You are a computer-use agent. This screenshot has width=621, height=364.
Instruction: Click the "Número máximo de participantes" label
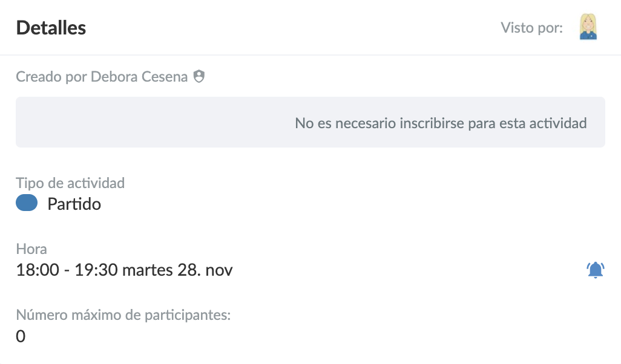[x=123, y=315]
